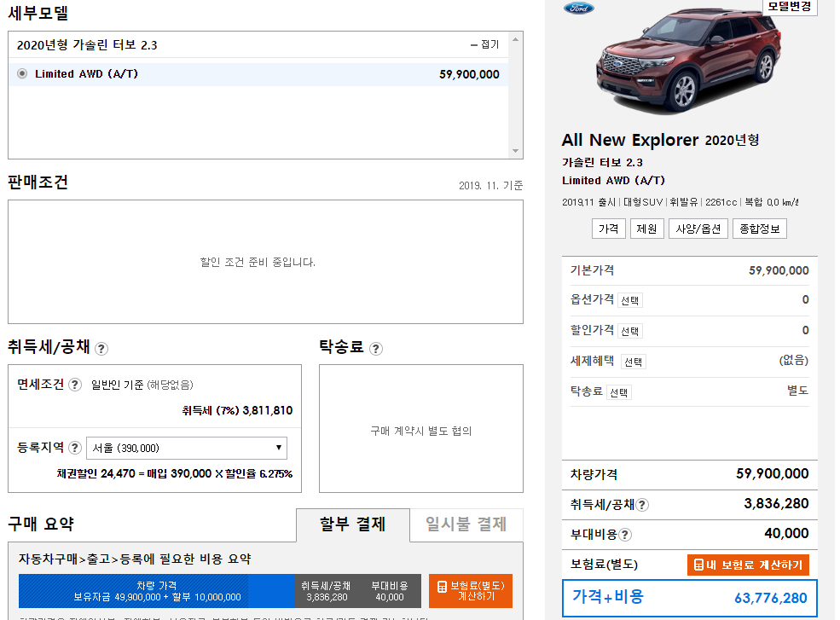The image size is (840, 620).
Task: Click the 모델변경 button
Action: pyautogui.click(x=790, y=7)
